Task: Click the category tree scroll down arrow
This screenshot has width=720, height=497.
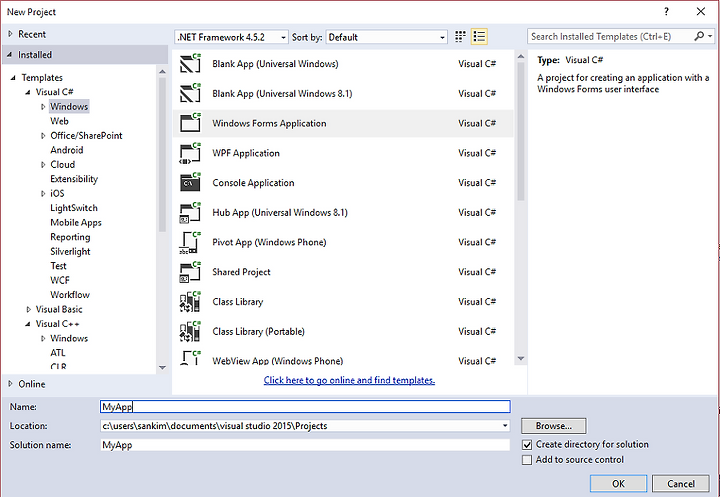Action: click(162, 367)
